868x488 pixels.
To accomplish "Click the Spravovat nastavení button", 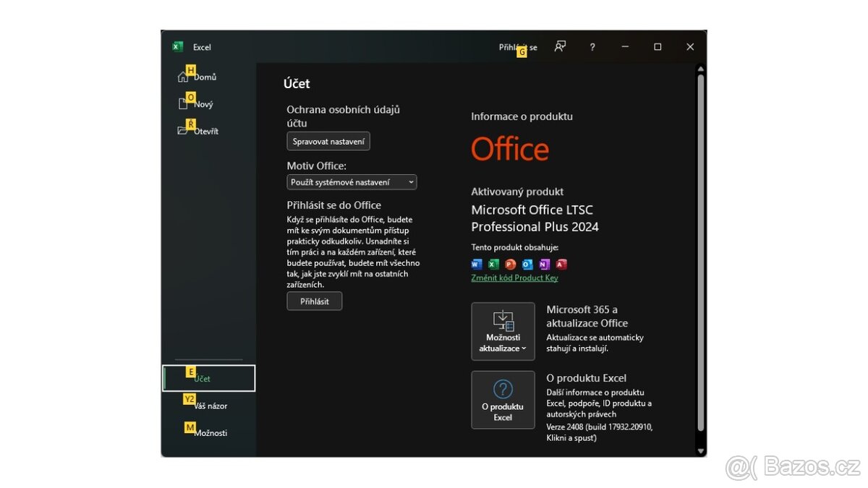I will [328, 141].
